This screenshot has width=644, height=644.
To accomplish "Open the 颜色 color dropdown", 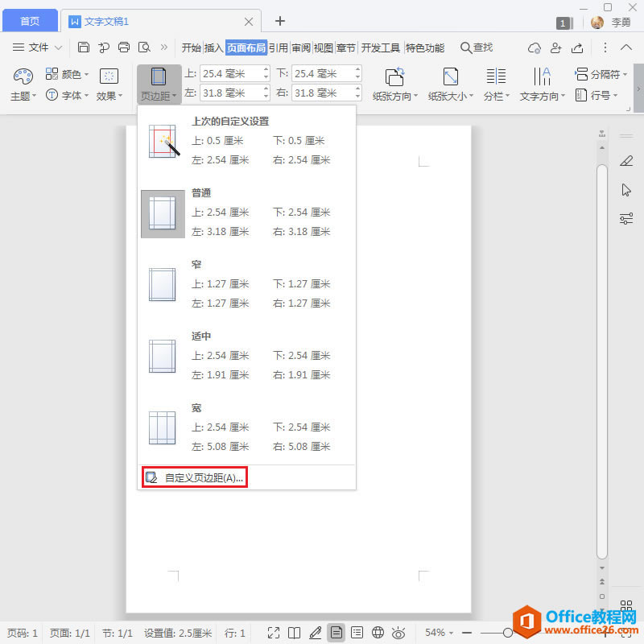I will (x=67, y=74).
